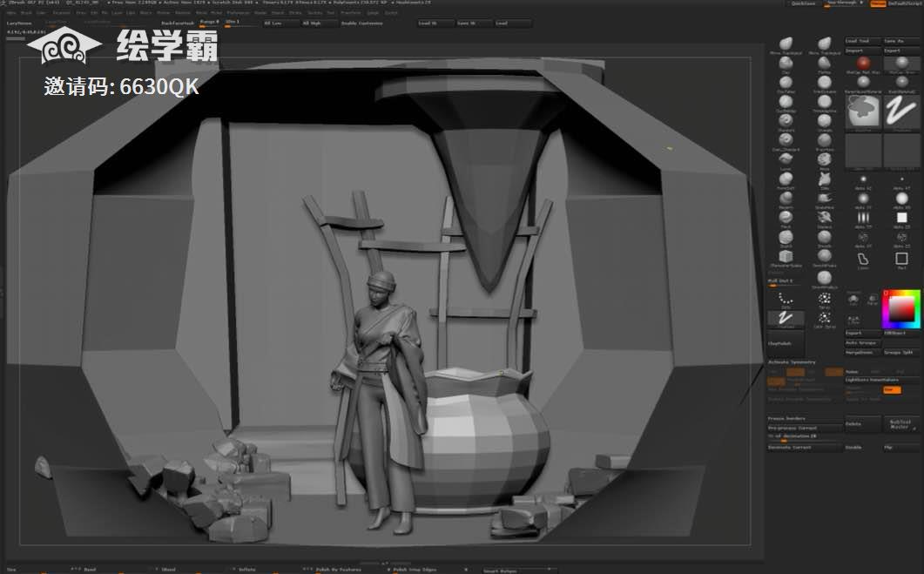The width and height of the screenshot is (924, 574).
Task: Choose the Rect selection icon
Action: tap(901, 259)
